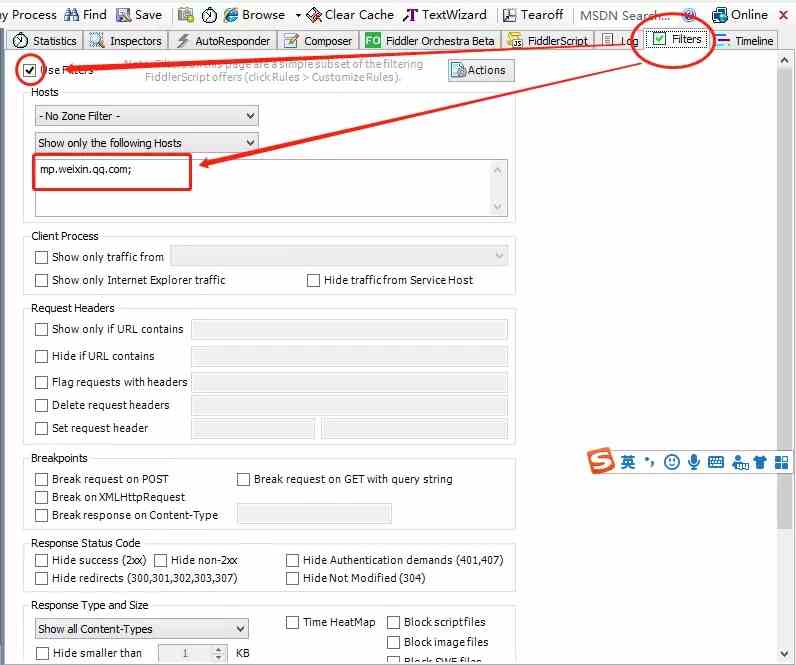Open the TextWizard tool
Screen dimensions: 796x665
click(445, 15)
